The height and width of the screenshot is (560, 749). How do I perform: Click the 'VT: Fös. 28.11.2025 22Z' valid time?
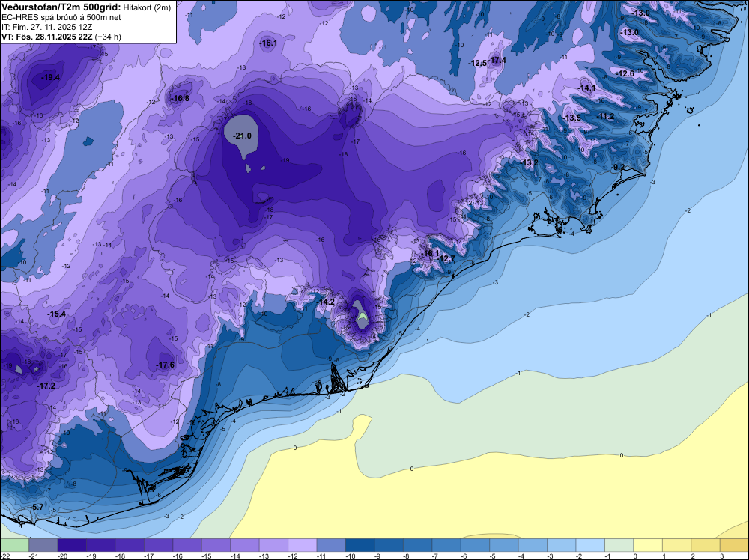click(x=46, y=37)
